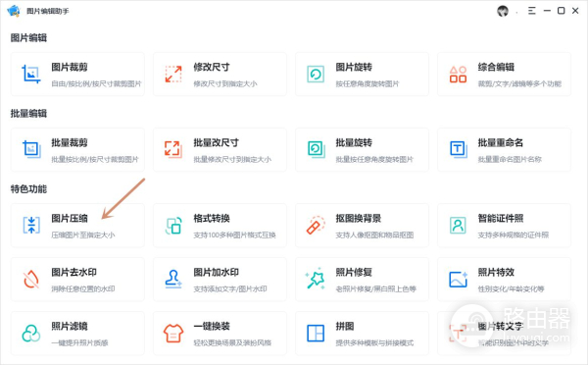Viewport: 588px width, 365px height.
Task: Maximize the 图片编辑助手 window
Action: [561, 11]
